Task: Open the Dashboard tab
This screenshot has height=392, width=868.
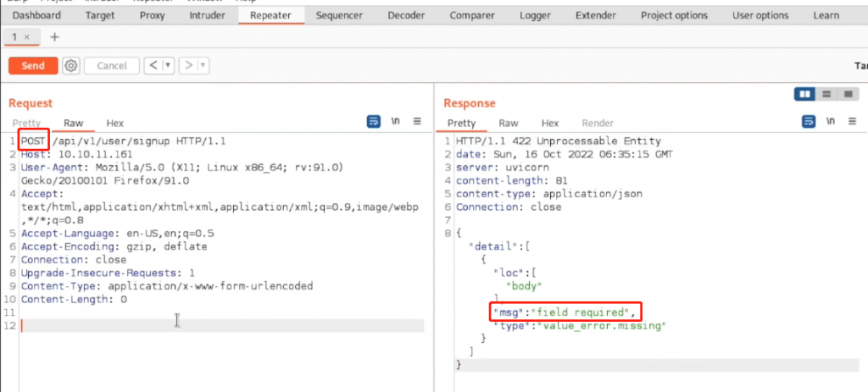Action: pos(36,15)
